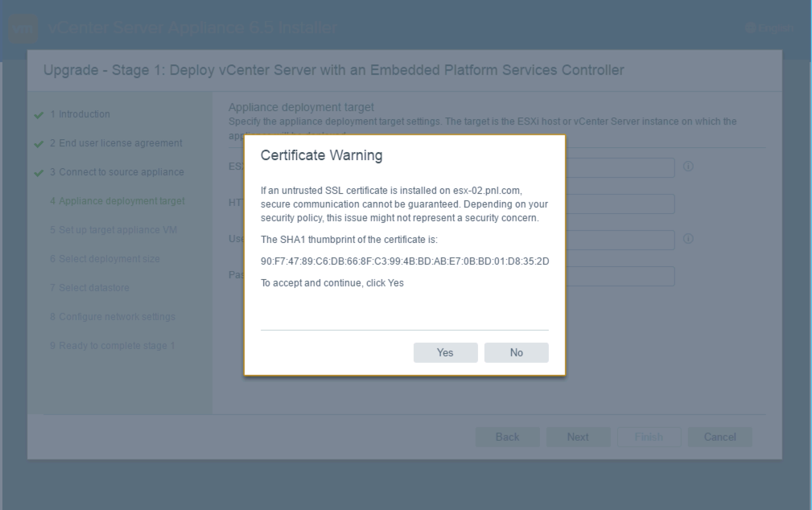
Task: Select step 6 Select deployment size
Action: (x=105, y=259)
